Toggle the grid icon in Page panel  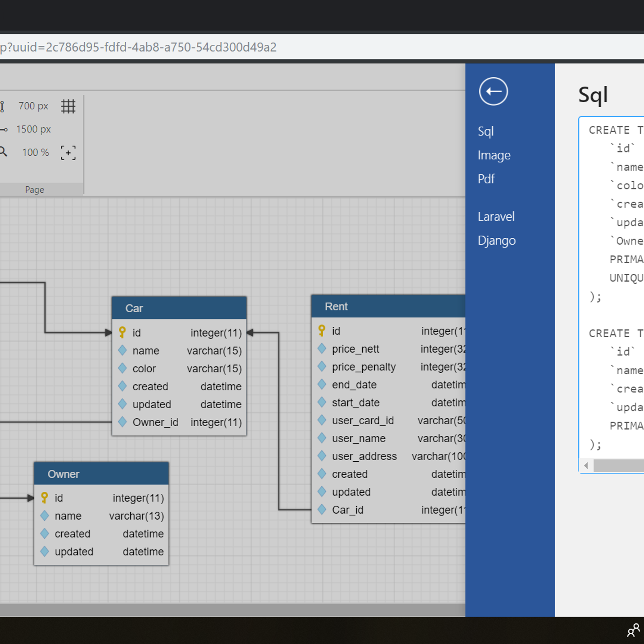pyautogui.click(x=68, y=106)
